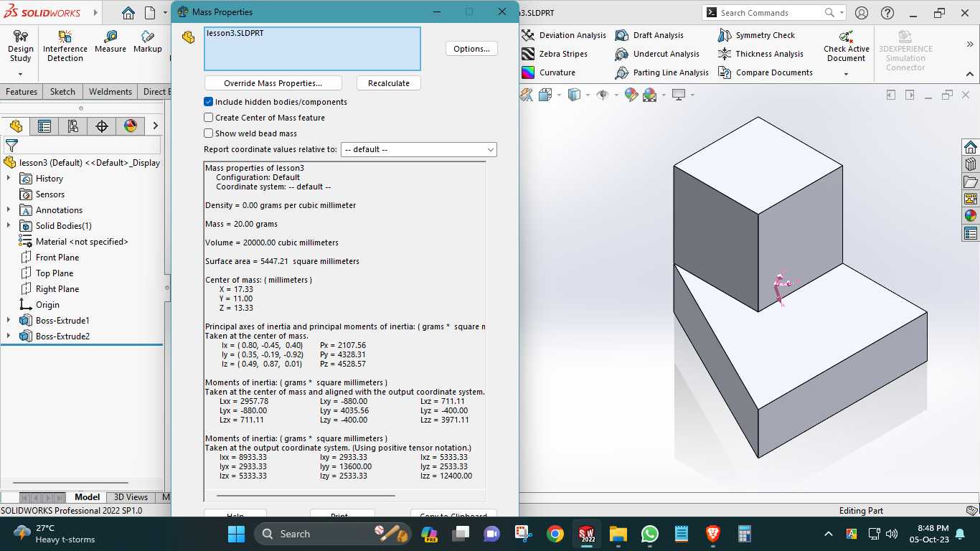980x551 pixels.
Task: Select the Measure tool
Action: click(x=110, y=42)
